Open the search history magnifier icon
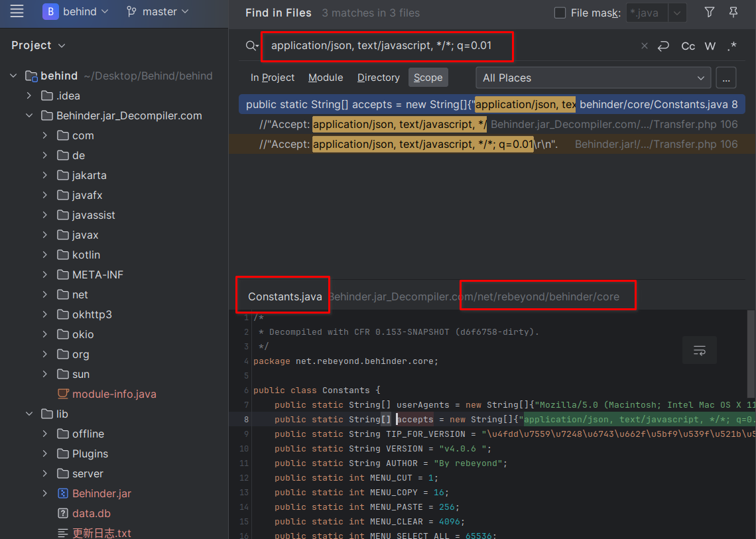Viewport: 756px width, 539px height. point(252,46)
